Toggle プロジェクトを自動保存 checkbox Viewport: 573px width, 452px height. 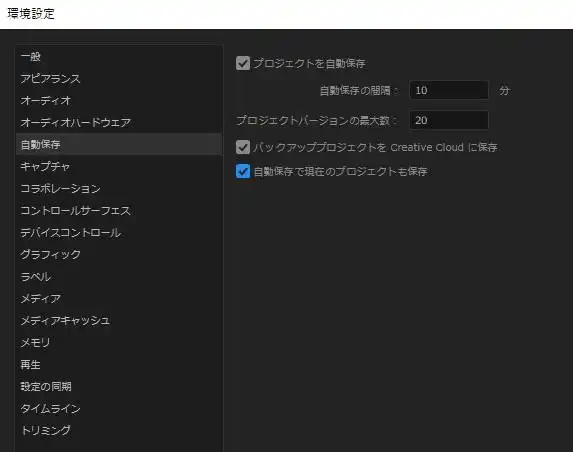(243, 63)
